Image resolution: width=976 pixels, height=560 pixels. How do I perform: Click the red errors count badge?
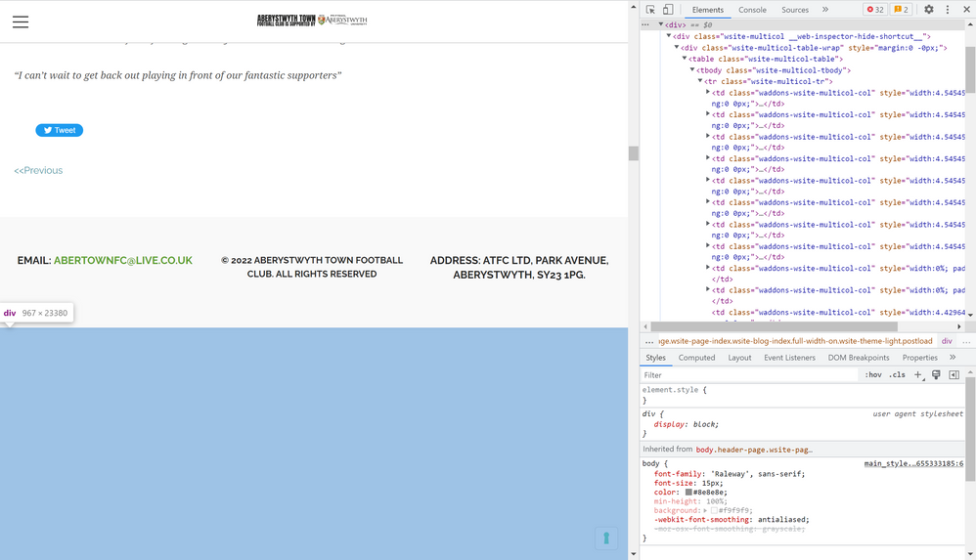[874, 10]
